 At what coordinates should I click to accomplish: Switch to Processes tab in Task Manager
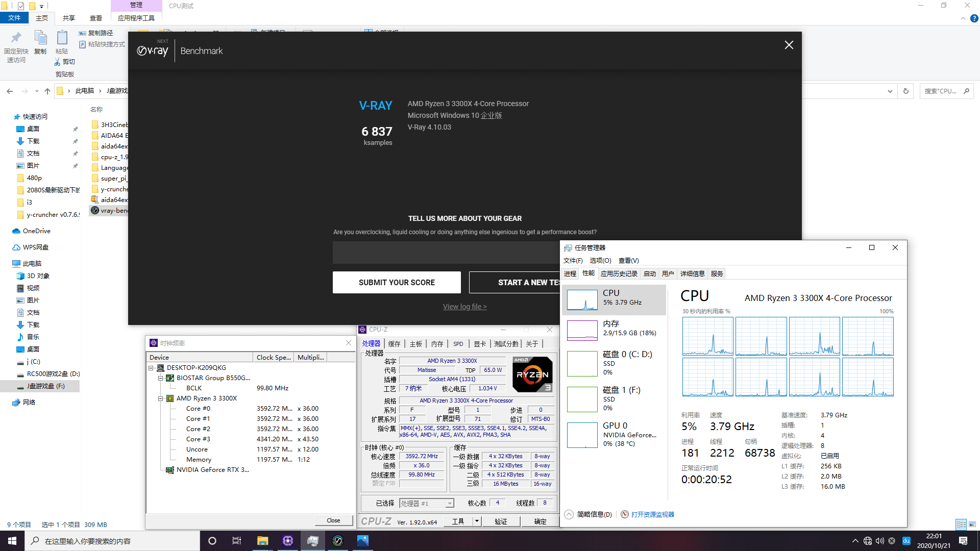point(570,274)
